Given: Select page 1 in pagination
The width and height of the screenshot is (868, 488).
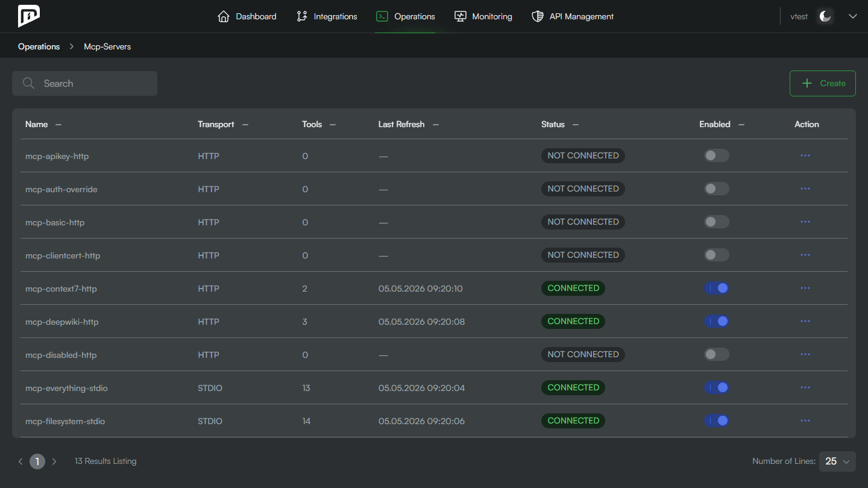Looking at the screenshot, I should point(37,461).
